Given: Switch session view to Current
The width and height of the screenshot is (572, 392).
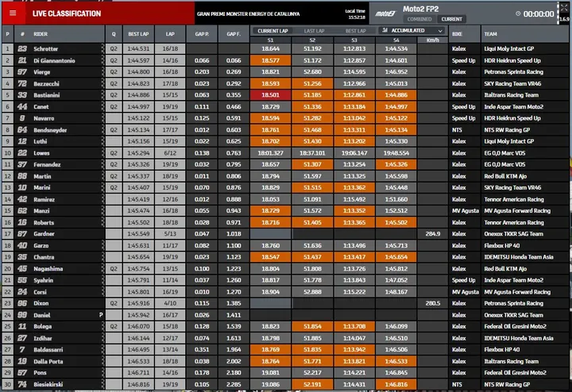Looking at the screenshot, I should (x=451, y=19).
